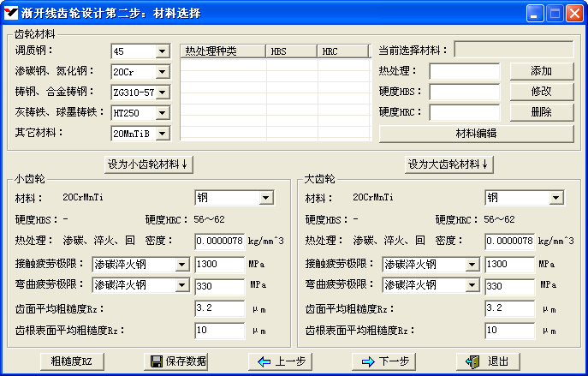The image size is (588, 376).
Task: Expand large gear 接触疲劳极限 dropdown
Action: coord(472,265)
